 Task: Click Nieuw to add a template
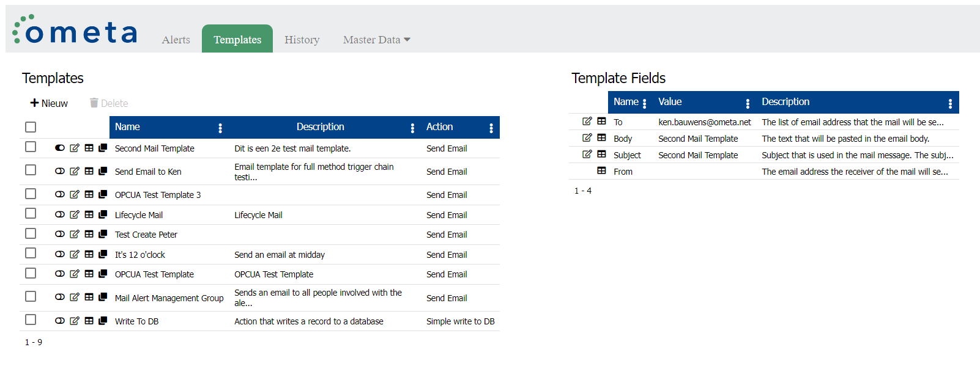click(49, 103)
